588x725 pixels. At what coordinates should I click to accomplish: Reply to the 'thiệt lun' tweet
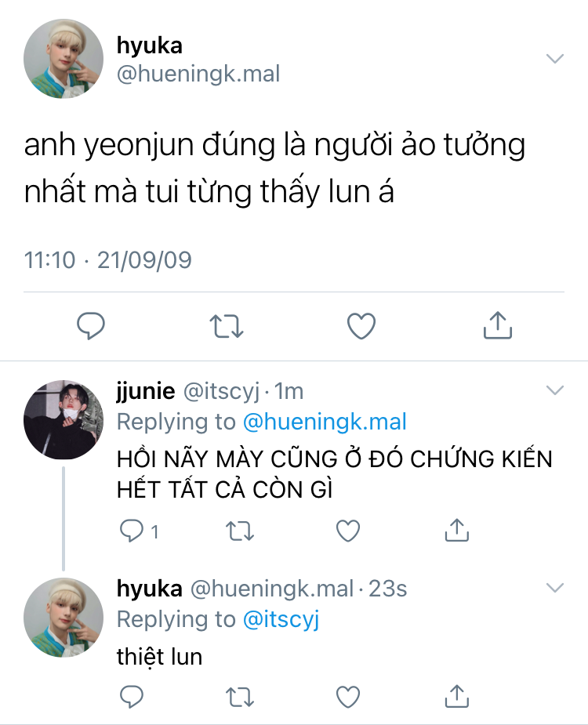pyautogui.click(x=132, y=696)
